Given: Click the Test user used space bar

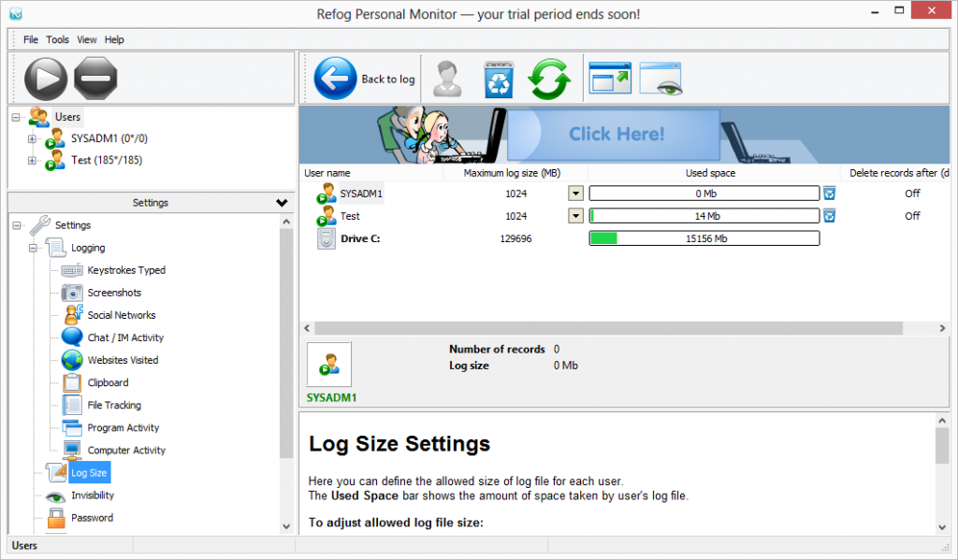Looking at the screenshot, I should [704, 216].
